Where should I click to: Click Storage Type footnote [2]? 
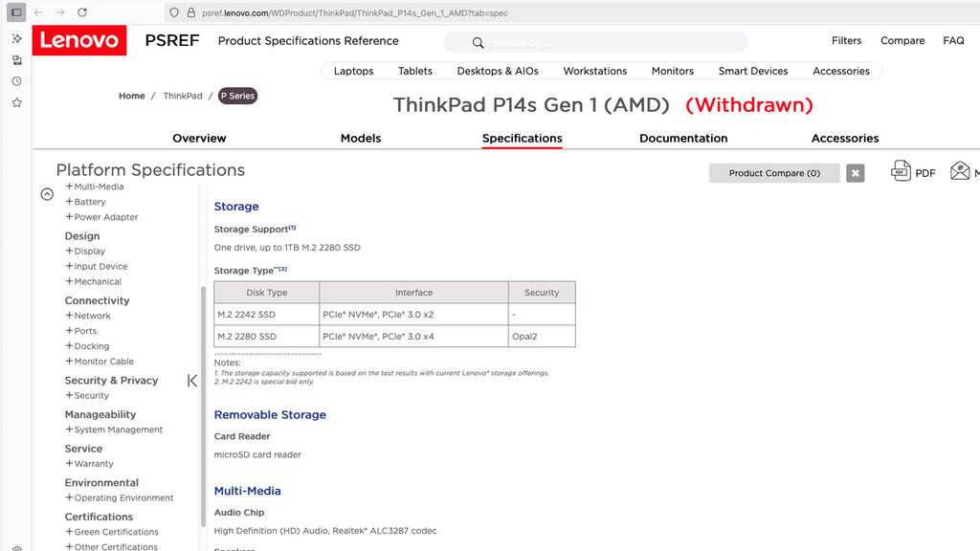coord(282,269)
